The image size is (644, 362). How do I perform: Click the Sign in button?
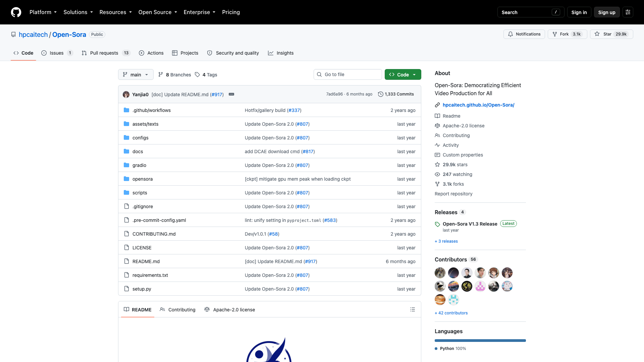pyautogui.click(x=579, y=12)
